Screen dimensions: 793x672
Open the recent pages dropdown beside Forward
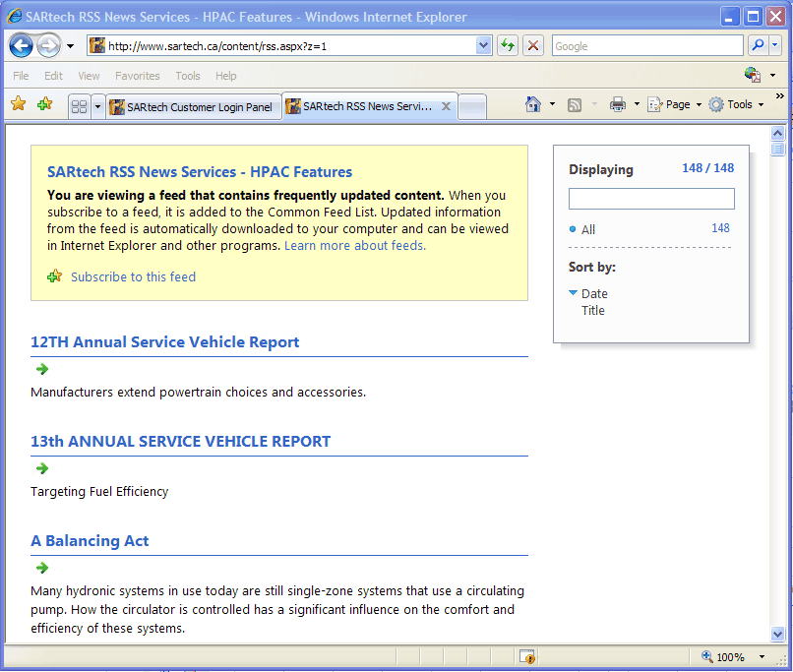[70, 46]
